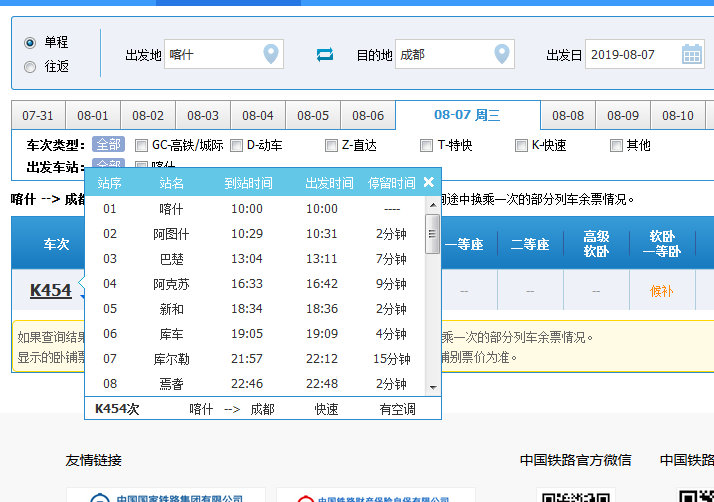Open train K454 details link
The height and width of the screenshot is (502, 714).
pos(50,290)
